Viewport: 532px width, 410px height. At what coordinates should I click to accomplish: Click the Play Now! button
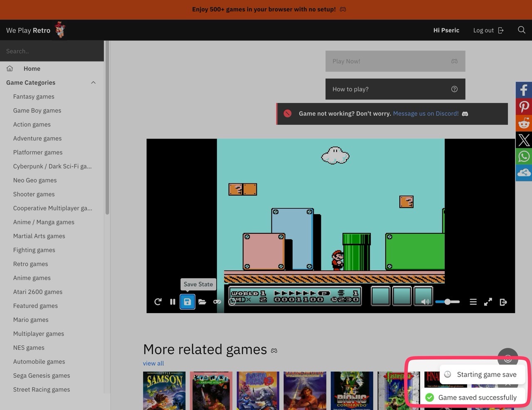[395, 61]
